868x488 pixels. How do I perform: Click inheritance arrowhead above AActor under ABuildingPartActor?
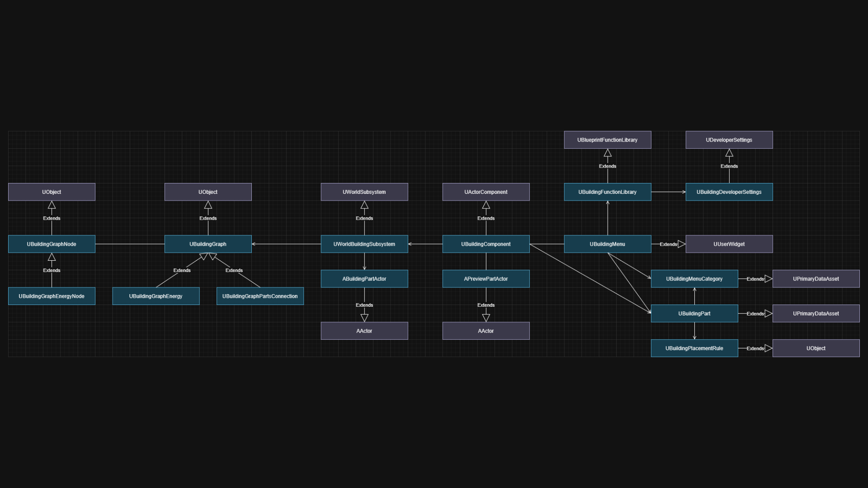[x=364, y=318]
